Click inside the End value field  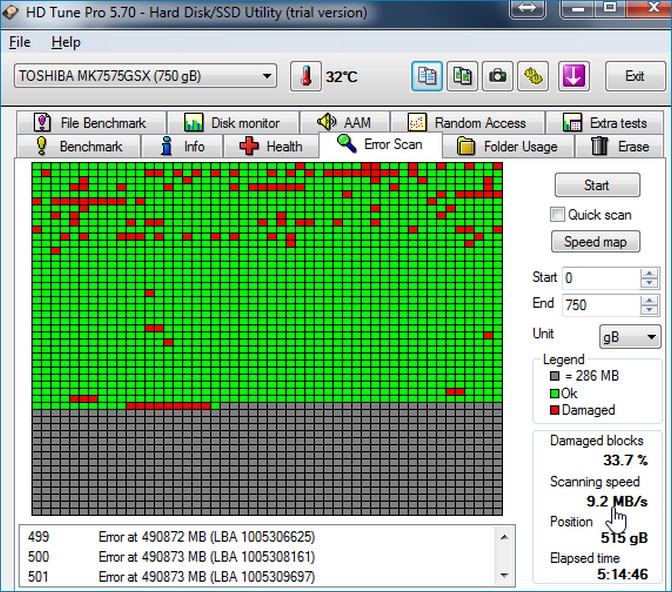(x=598, y=305)
